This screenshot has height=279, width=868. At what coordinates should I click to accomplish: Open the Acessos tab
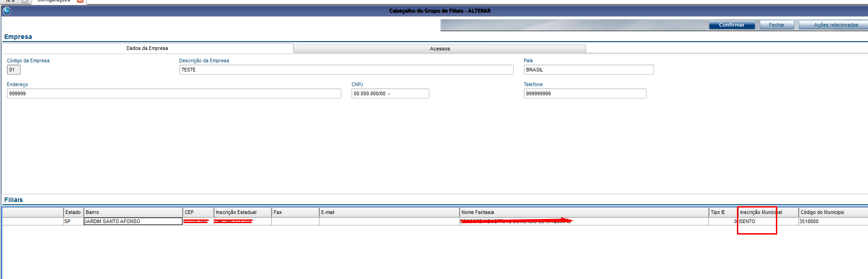[439, 49]
